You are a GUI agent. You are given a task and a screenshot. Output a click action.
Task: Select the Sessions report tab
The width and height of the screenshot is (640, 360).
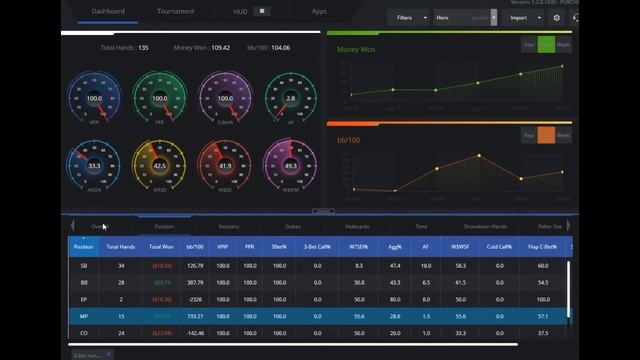coord(229,227)
